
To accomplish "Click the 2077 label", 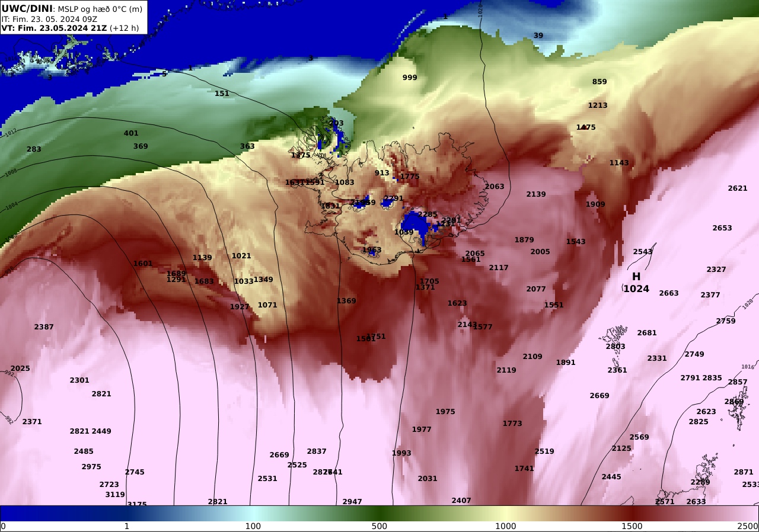I will [x=536, y=289].
